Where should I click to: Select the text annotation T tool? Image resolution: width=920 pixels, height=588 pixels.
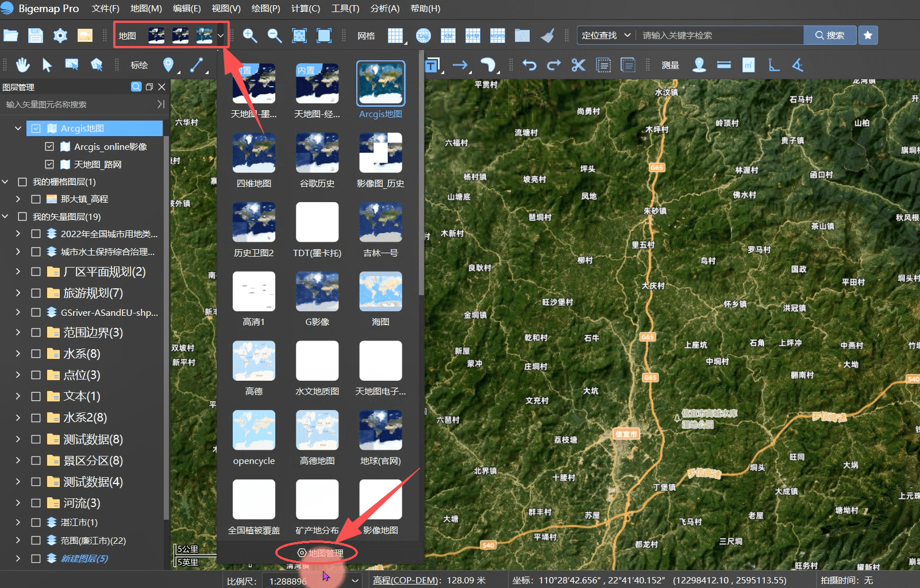(433, 65)
